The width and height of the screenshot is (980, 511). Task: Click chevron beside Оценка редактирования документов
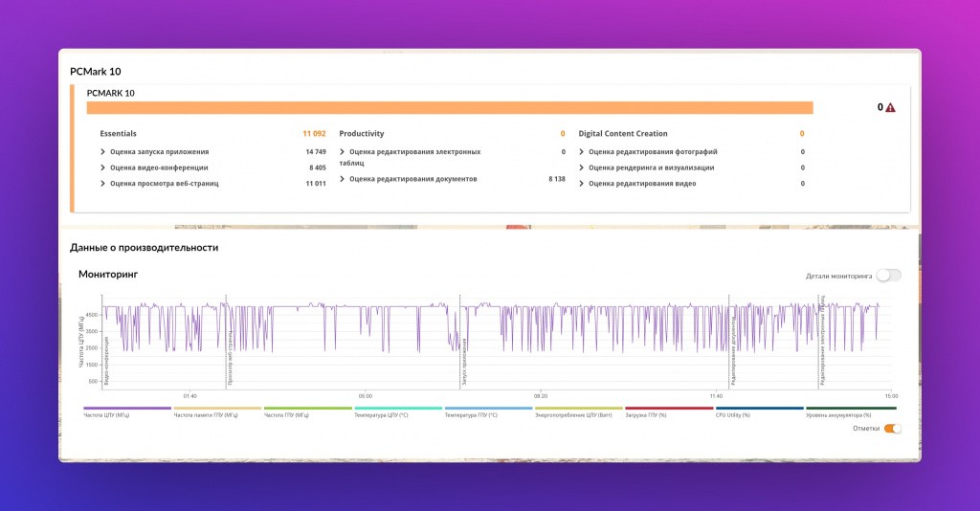[x=343, y=179]
